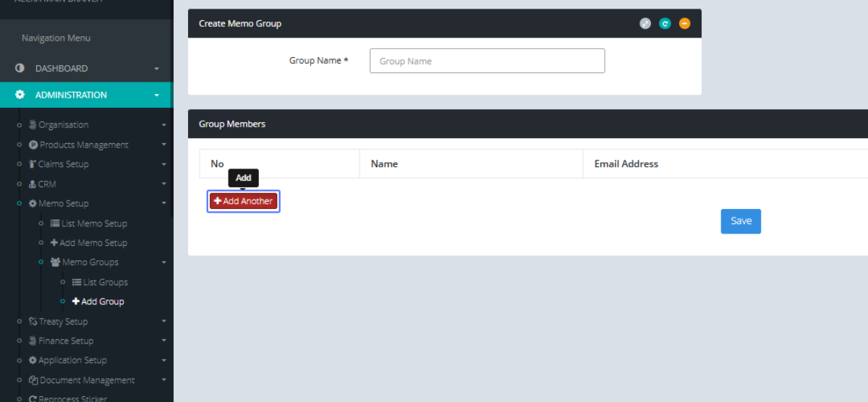Click the blue Save button
The image size is (868, 402).
coord(741,221)
